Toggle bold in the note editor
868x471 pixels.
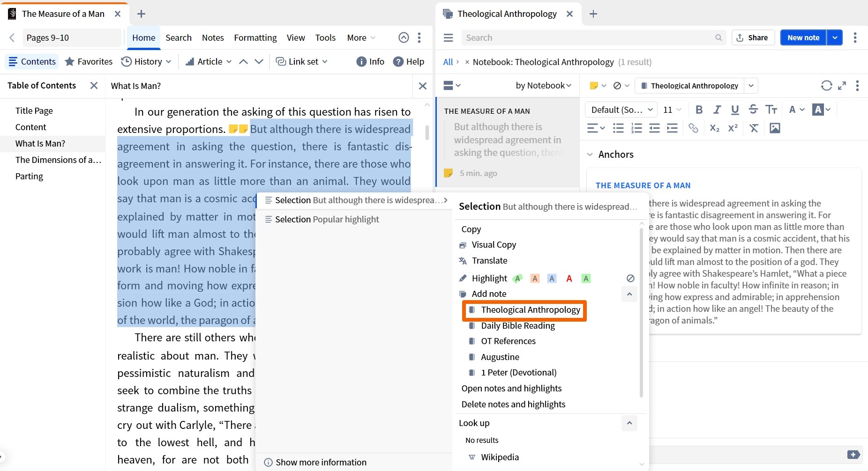699,110
